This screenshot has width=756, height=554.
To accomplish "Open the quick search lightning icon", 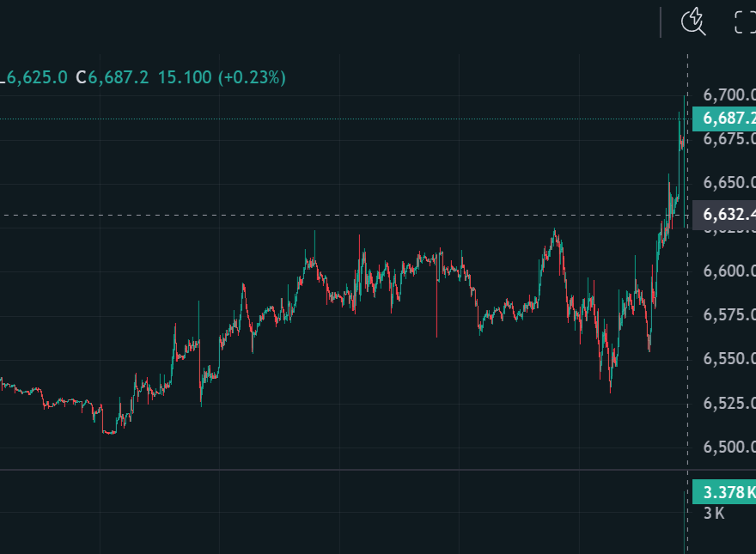I will (x=693, y=21).
